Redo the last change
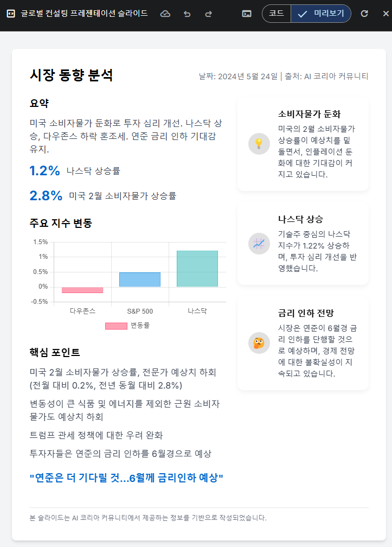 [208, 14]
